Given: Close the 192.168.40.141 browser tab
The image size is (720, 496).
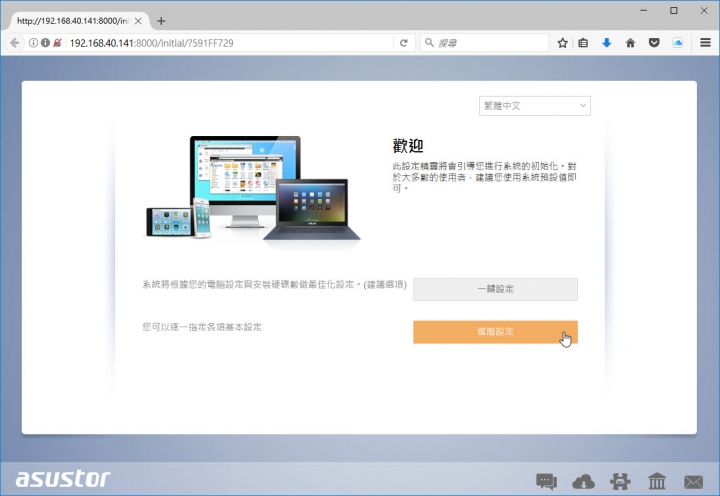Looking at the screenshot, I should [138, 21].
